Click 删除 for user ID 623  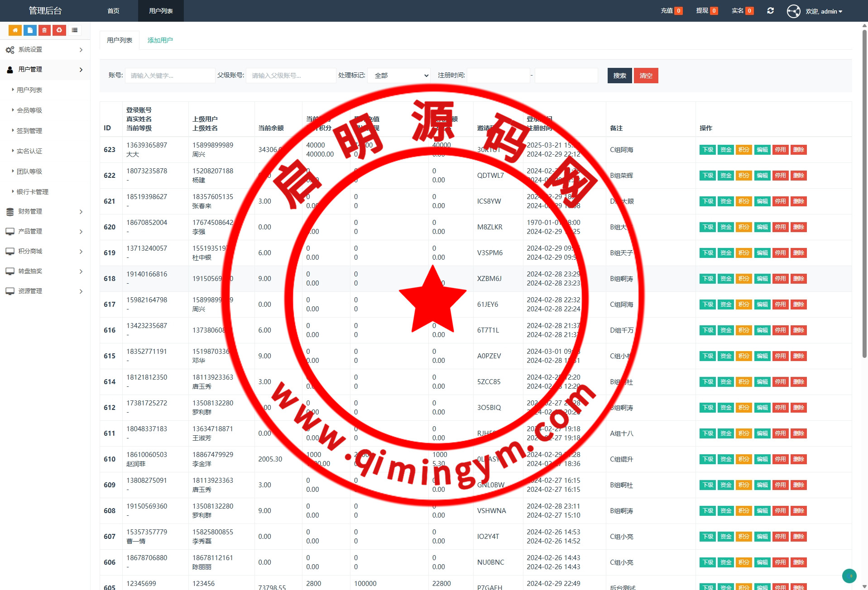(799, 150)
